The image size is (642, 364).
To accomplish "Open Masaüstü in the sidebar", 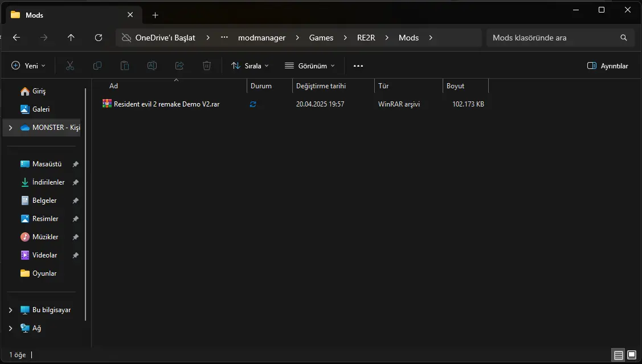I will [47, 164].
